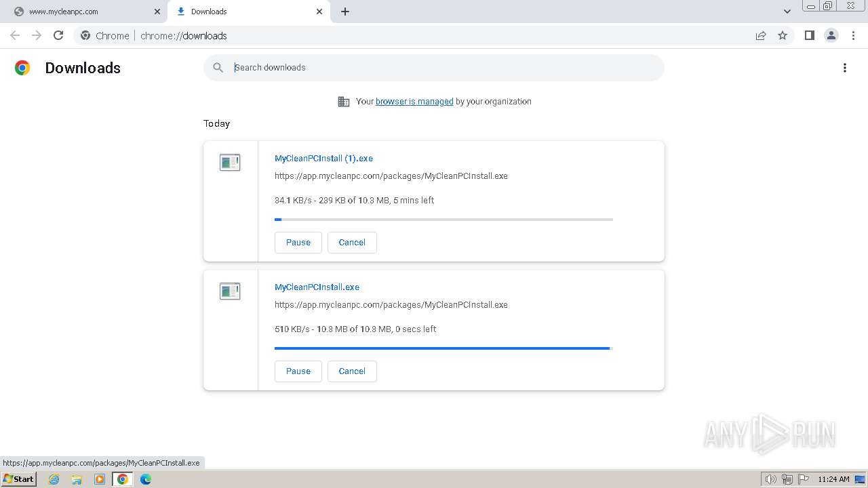Bookmark this tab with the star icon
This screenshot has width=868, height=488.
[x=783, y=35]
